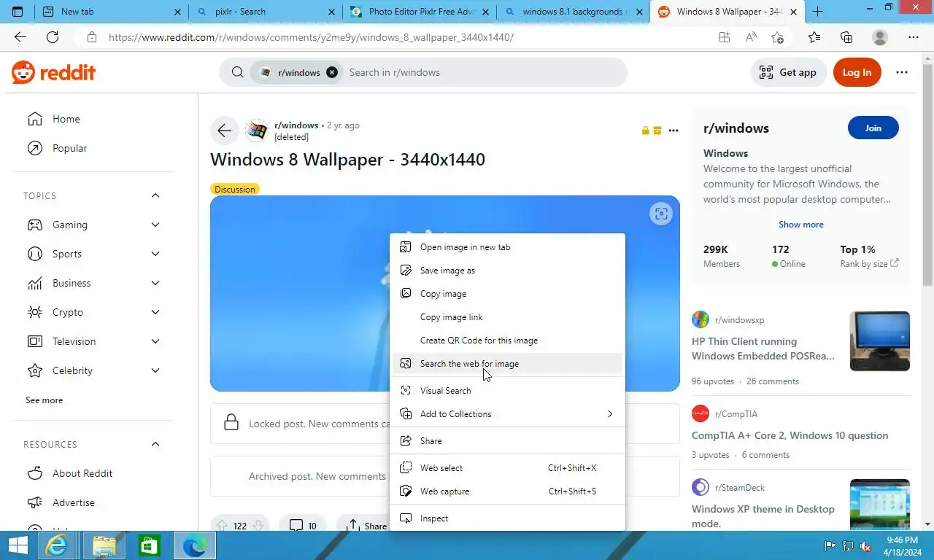The height and width of the screenshot is (560, 934).
Task: Open Internet Explorer from taskbar
Action: pos(58,545)
